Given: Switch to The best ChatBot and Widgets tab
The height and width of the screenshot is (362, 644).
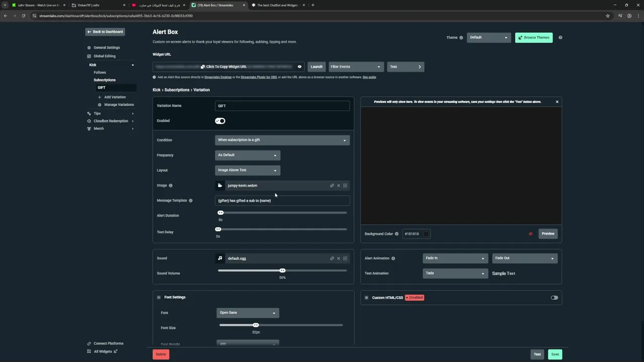Looking at the screenshot, I should click(277, 5).
